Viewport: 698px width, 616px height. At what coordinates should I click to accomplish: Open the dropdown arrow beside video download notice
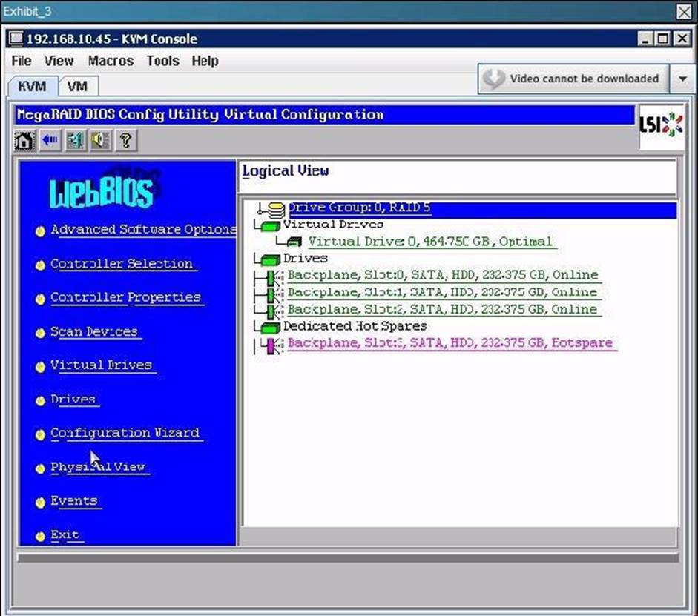682,79
